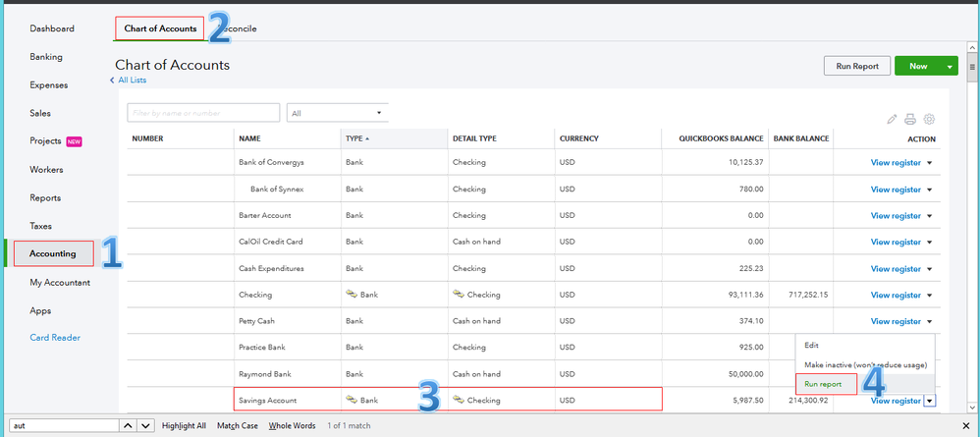Image resolution: width=980 pixels, height=437 pixels.
Task: Toggle Highlight All in find bar
Action: pos(184,426)
